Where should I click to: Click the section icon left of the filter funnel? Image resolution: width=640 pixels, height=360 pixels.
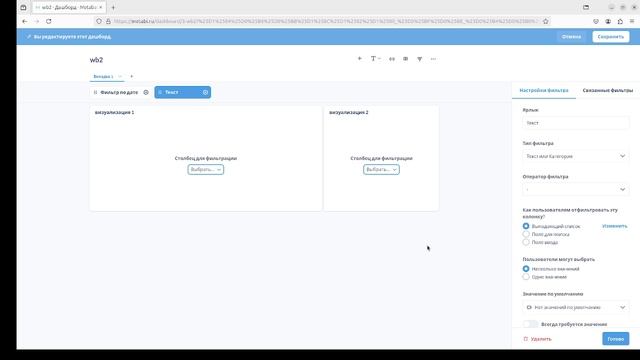tap(405, 59)
